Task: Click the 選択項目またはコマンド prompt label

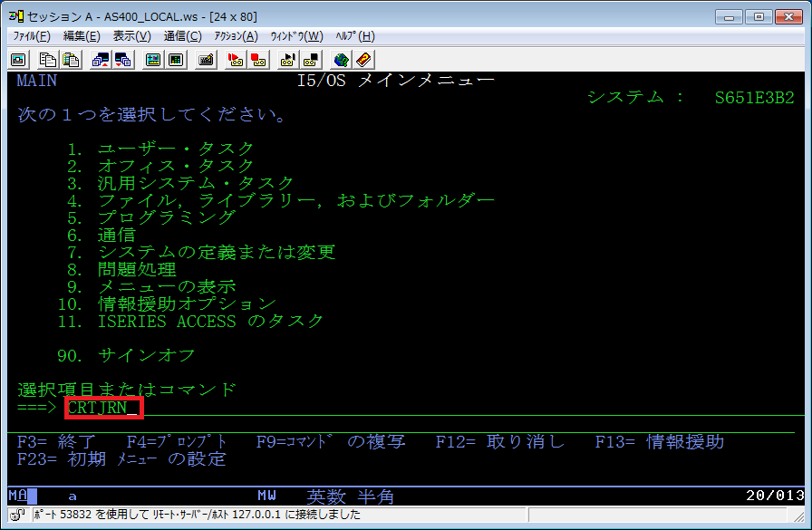Action: [127, 390]
